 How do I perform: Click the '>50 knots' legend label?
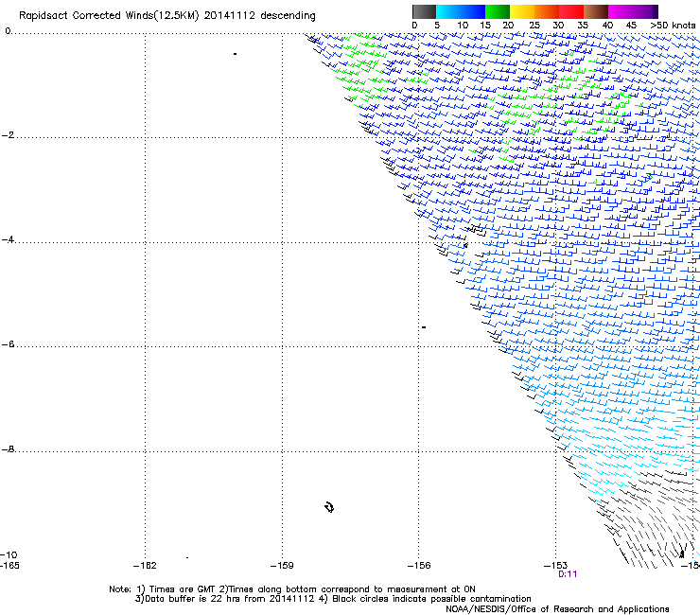coord(673,26)
